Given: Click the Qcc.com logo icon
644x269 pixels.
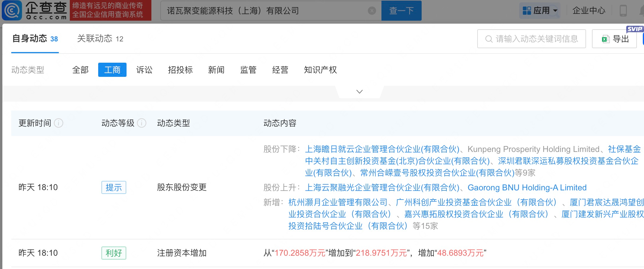Looking at the screenshot, I should pos(12,10).
